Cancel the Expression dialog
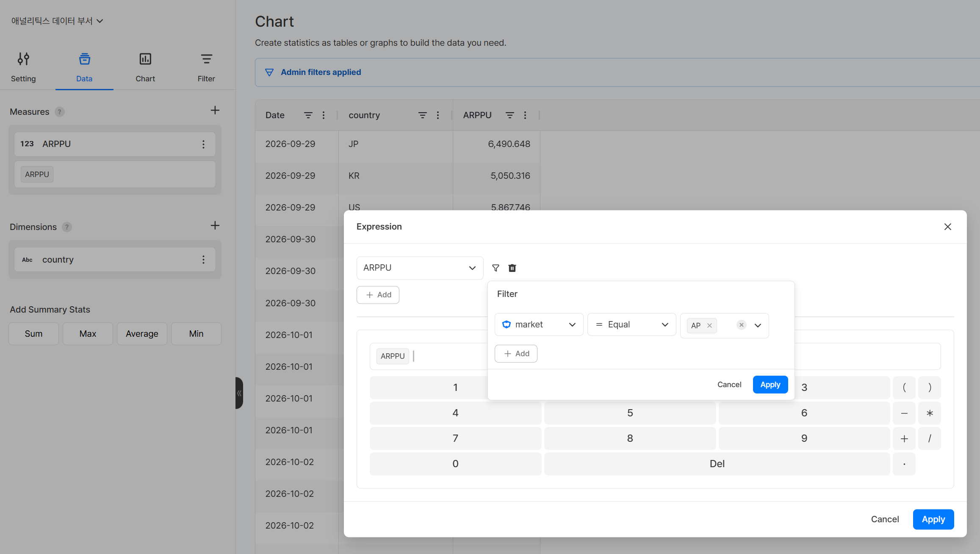 click(x=885, y=519)
